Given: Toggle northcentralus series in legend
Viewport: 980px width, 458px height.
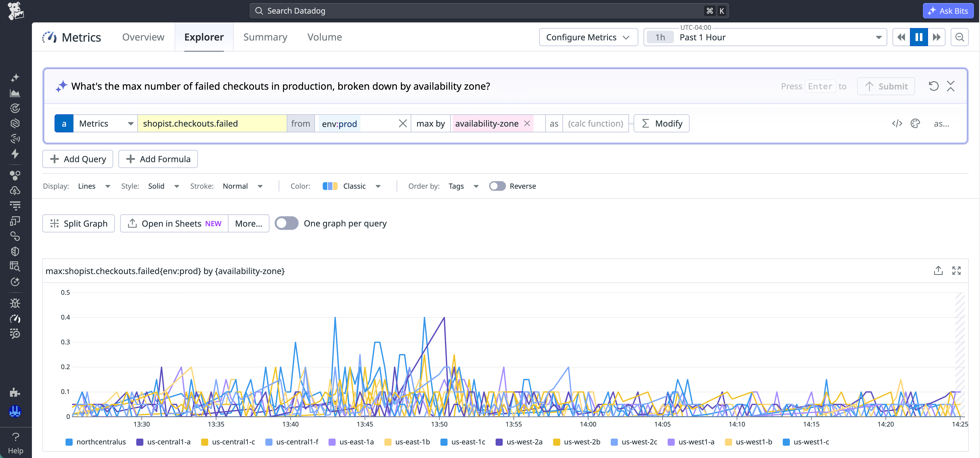Looking at the screenshot, I should [96, 442].
